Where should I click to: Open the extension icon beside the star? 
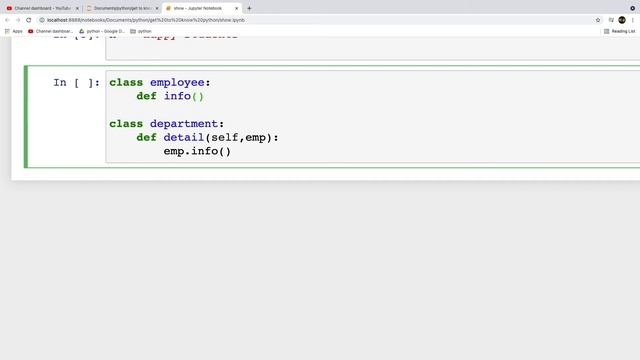pos(611,20)
